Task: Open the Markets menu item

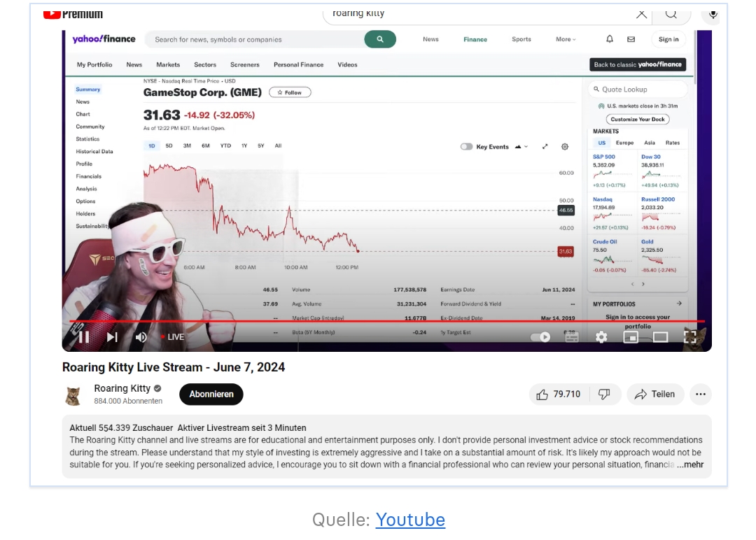Action: coord(168,64)
